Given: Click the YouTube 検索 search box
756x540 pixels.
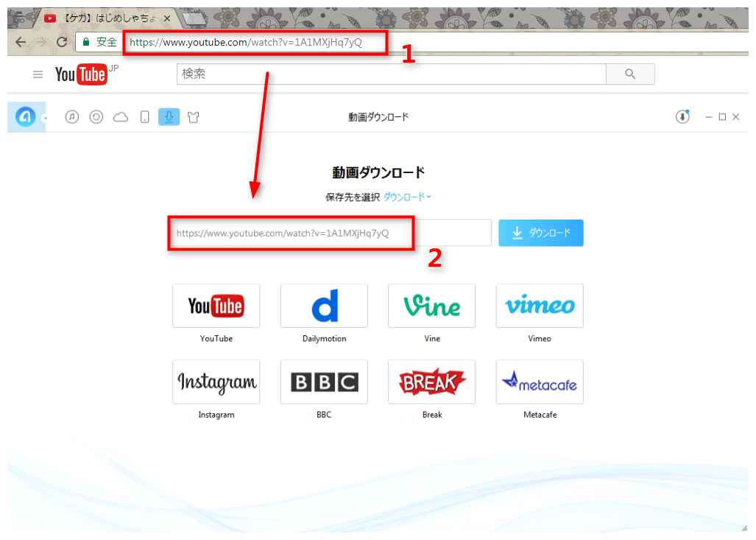Looking at the screenshot, I should pyautogui.click(x=391, y=74).
